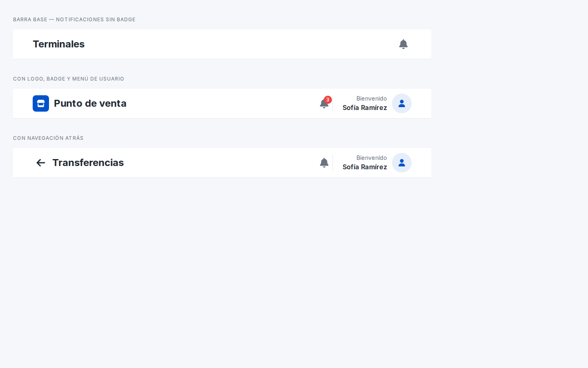
Task: Select Sofía Ramírez name in Transferencias bar
Action: point(365,167)
